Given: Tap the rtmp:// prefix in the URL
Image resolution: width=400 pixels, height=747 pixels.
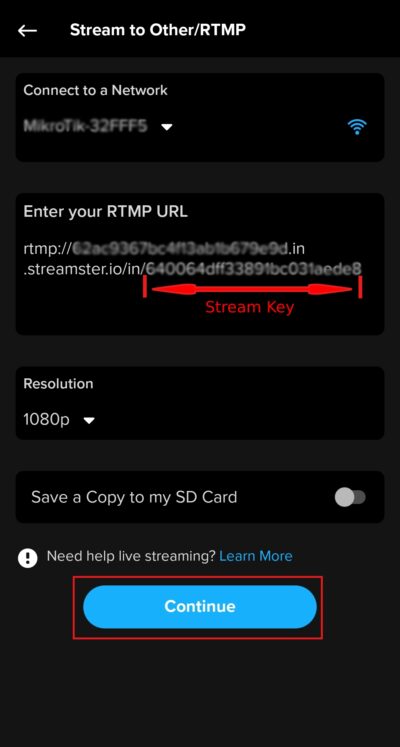Looking at the screenshot, I should [47, 248].
